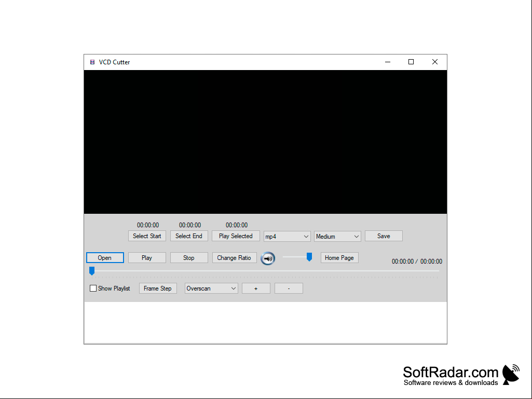Mute audio with the speaker icon

pyautogui.click(x=268, y=258)
